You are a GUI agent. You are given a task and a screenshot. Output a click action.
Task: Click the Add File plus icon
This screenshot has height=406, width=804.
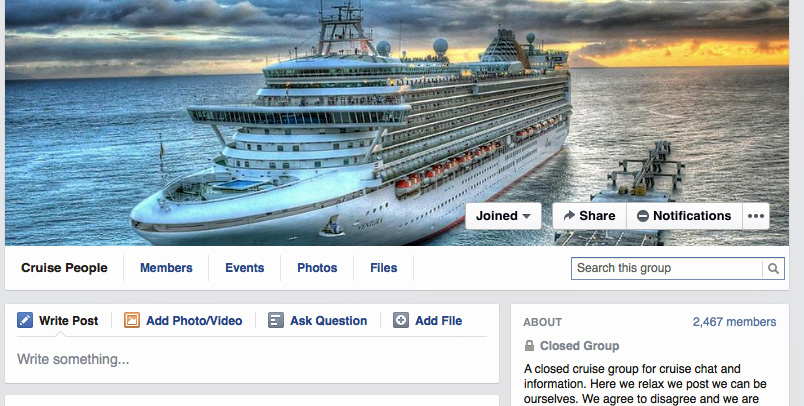coord(401,321)
